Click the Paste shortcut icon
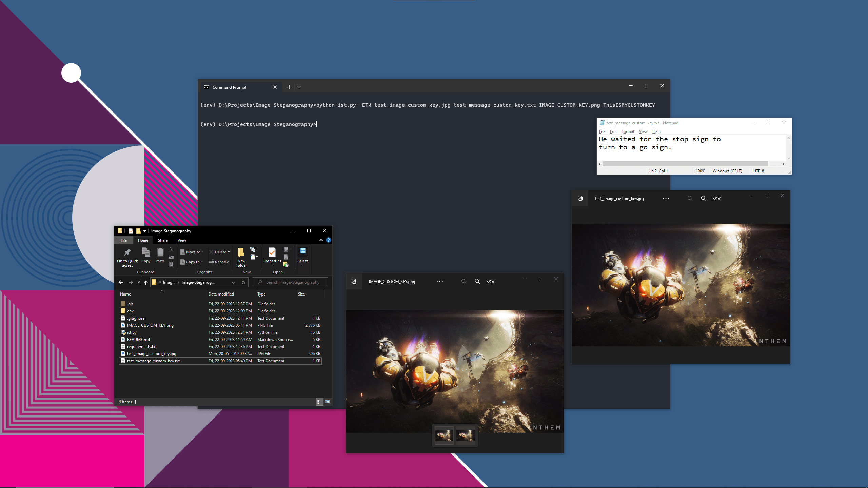Viewport: 868px width, 488px height. pos(171,264)
